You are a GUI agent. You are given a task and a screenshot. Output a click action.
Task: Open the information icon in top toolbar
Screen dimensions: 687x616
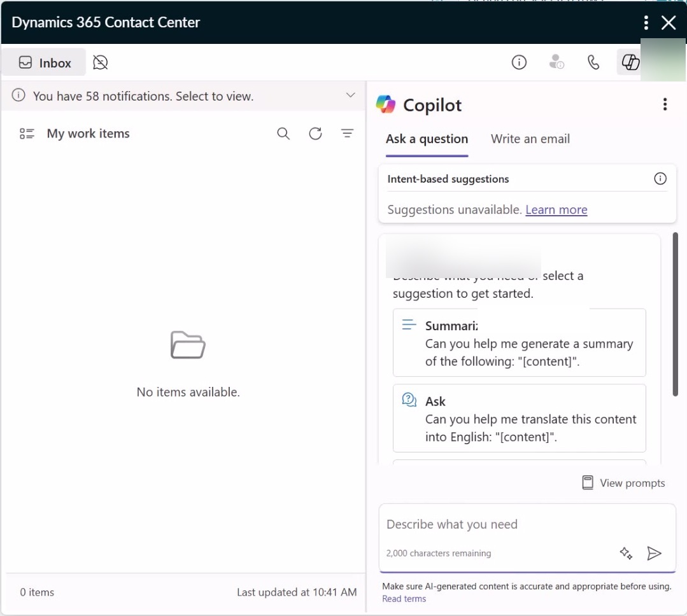pyautogui.click(x=519, y=62)
